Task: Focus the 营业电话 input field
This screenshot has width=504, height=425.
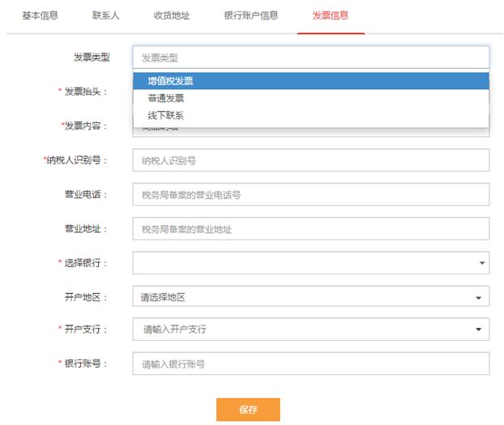Action: tap(311, 194)
